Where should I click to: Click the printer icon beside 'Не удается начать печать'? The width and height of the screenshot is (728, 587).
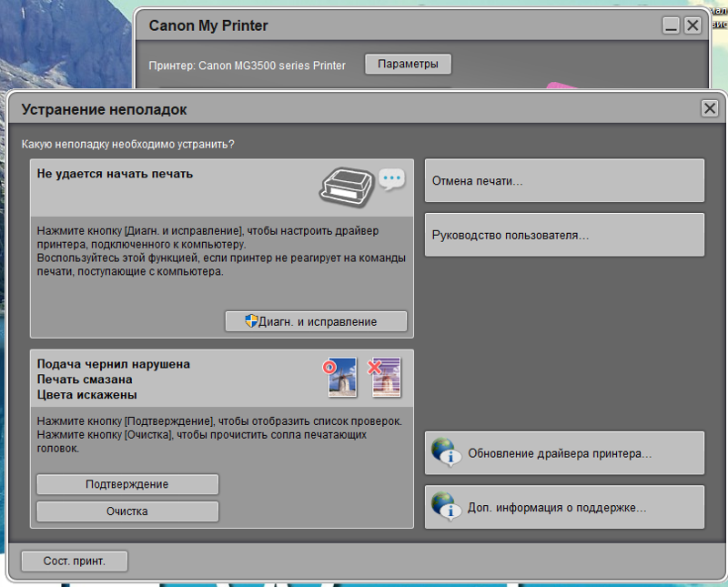point(347,187)
